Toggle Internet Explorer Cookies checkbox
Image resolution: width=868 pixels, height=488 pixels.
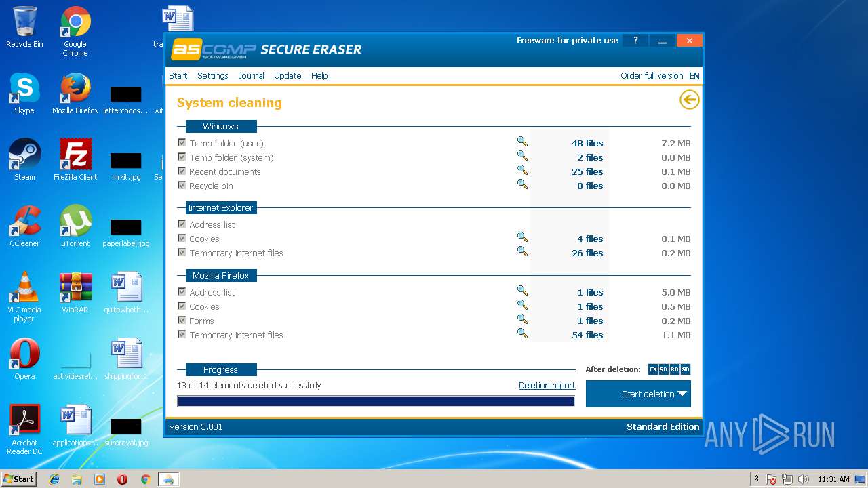(182, 238)
